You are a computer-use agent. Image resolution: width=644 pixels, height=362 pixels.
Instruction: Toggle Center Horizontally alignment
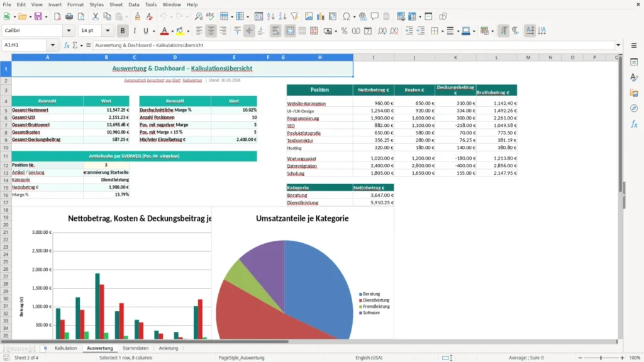(x=211, y=31)
